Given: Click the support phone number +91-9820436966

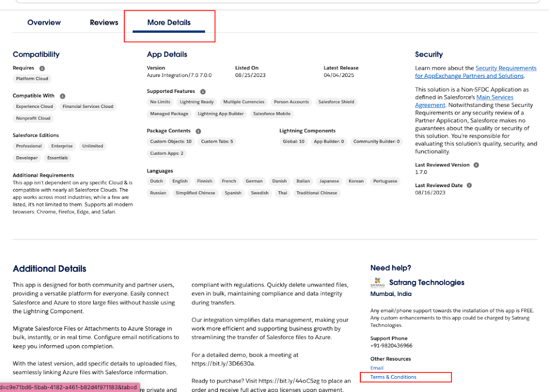Looking at the screenshot, I should [391, 346].
